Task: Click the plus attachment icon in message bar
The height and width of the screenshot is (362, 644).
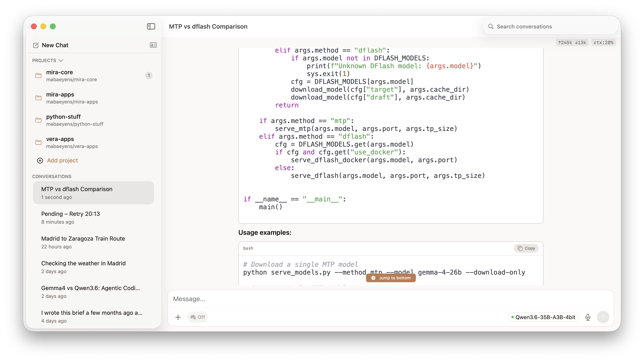Action: pyautogui.click(x=178, y=317)
